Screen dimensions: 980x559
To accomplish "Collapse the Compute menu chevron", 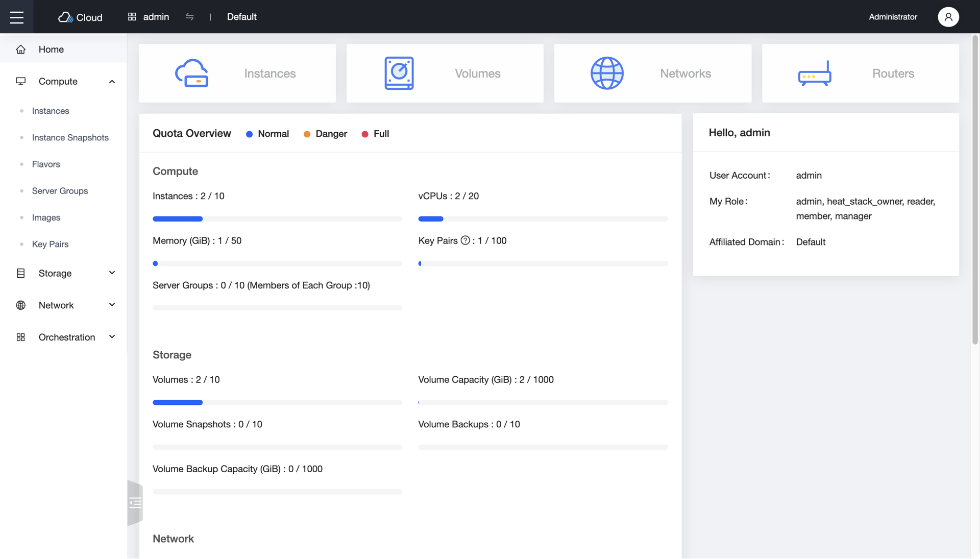I will 112,82.
